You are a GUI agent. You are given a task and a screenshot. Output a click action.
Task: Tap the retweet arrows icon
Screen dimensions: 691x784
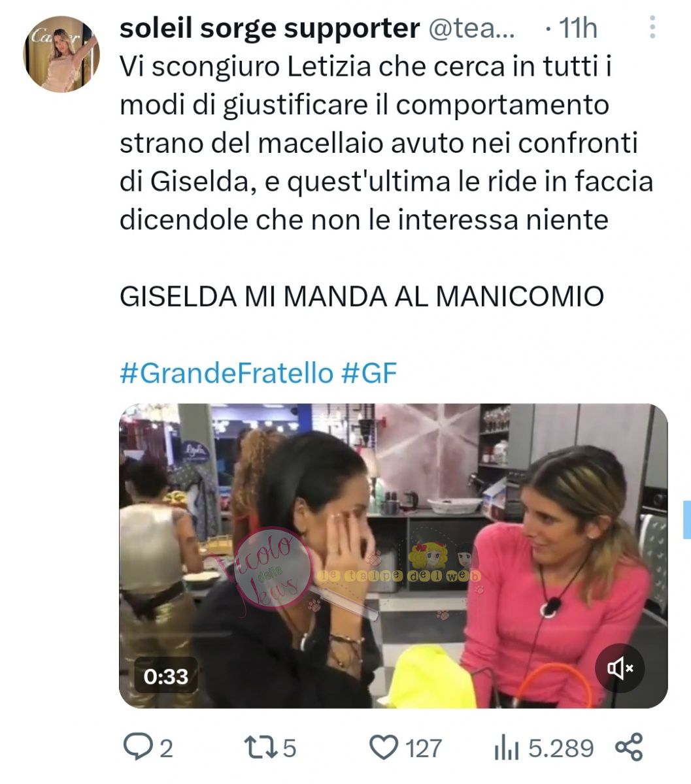pyautogui.click(x=260, y=747)
